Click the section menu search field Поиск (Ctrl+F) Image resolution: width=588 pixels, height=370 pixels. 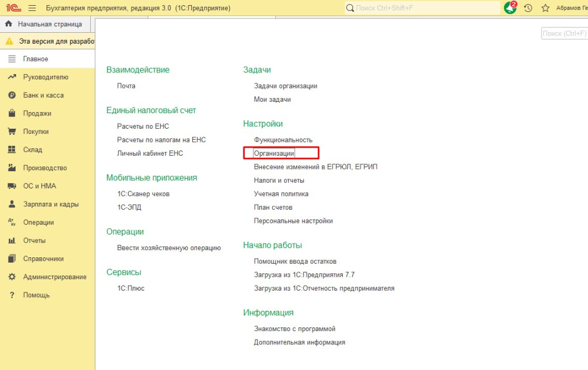[x=564, y=33]
